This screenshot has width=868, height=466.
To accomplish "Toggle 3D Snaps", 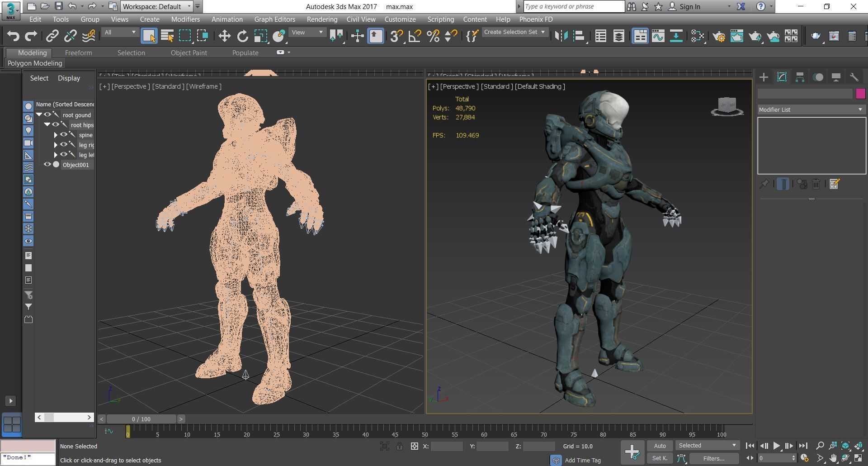I will [x=396, y=36].
